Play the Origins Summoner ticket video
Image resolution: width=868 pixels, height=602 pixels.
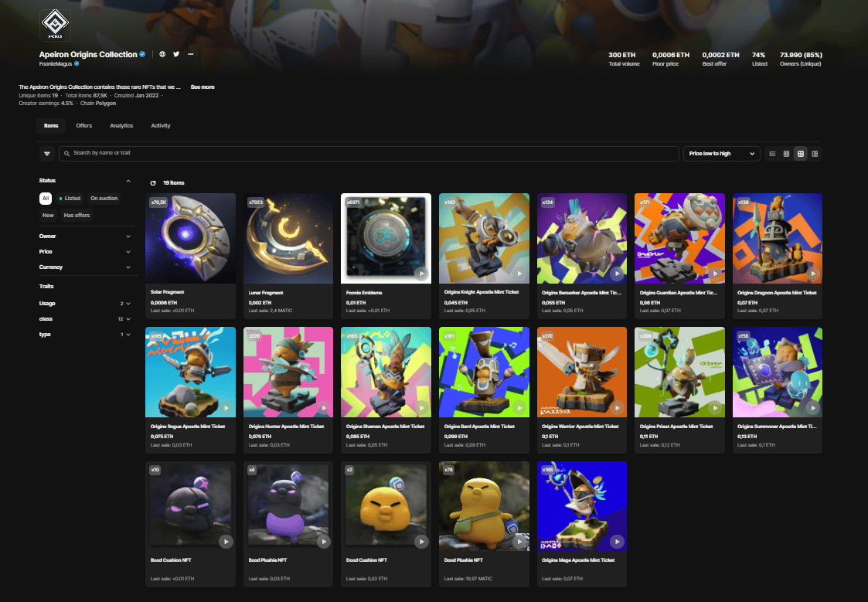812,408
